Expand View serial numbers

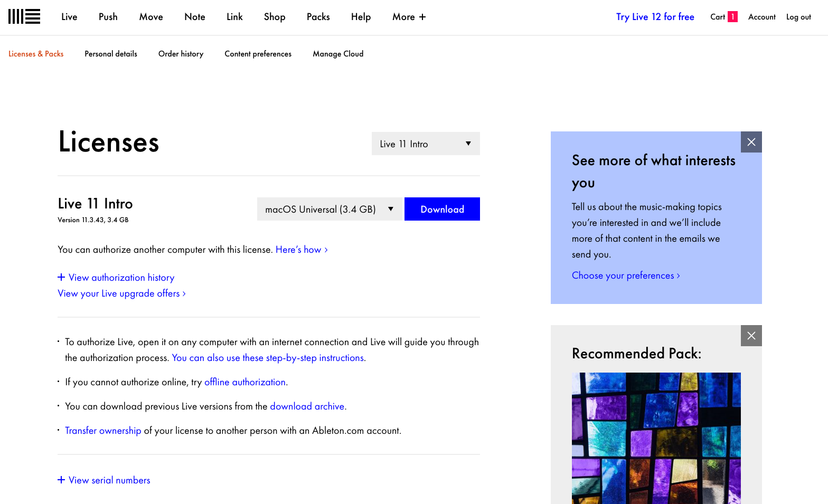click(x=104, y=480)
